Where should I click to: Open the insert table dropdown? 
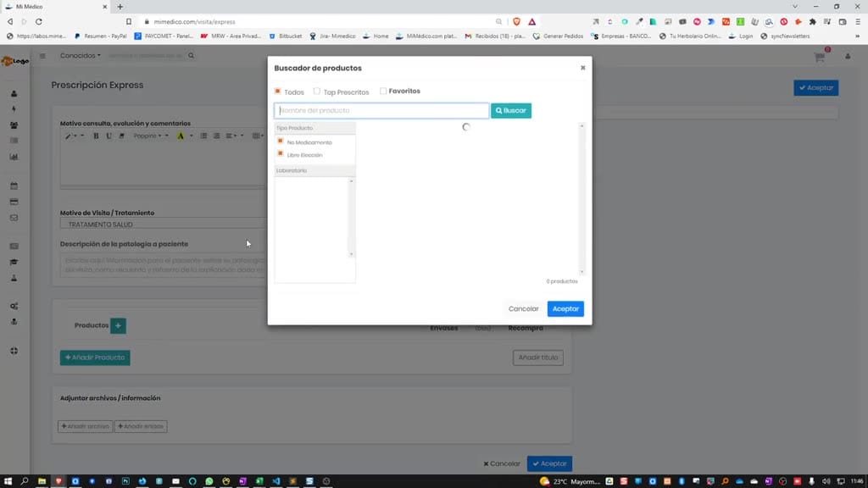(258, 136)
